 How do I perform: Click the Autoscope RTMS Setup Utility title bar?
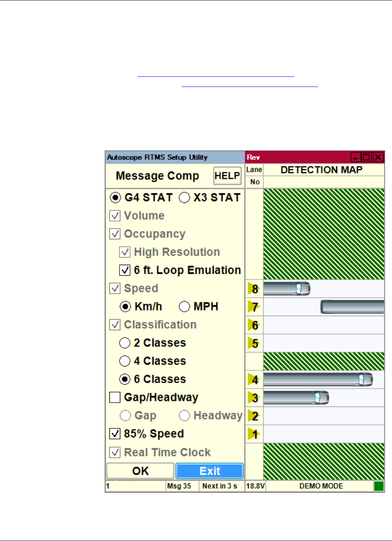(175, 157)
